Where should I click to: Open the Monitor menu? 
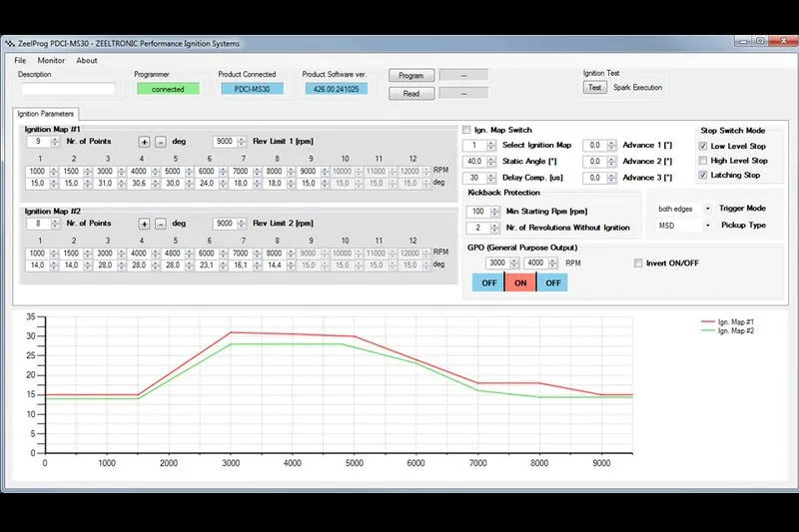click(51, 60)
